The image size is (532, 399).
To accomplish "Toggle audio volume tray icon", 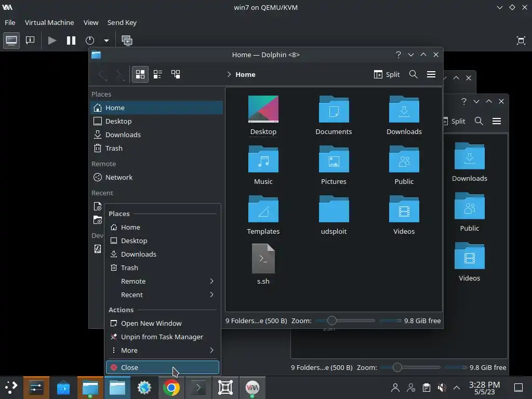I will pyautogui.click(x=442, y=388).
